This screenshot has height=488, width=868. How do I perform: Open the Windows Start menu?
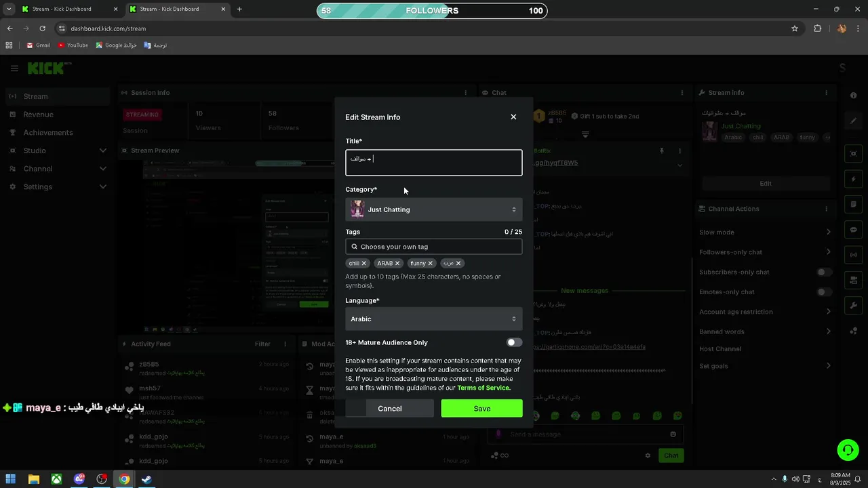point(10,479)
